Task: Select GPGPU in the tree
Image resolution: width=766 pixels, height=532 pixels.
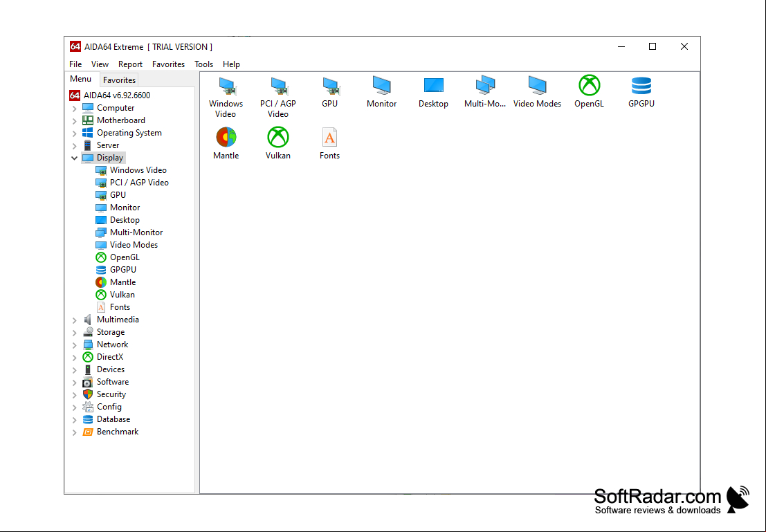Action: [116, 270]
